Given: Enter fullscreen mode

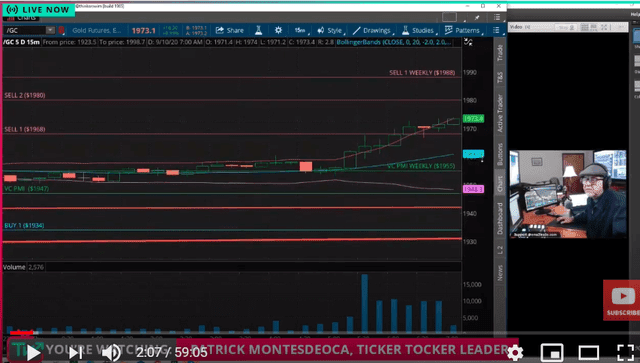Looking at the screenshot, I should pyautogui.click(x=625, y=353).
